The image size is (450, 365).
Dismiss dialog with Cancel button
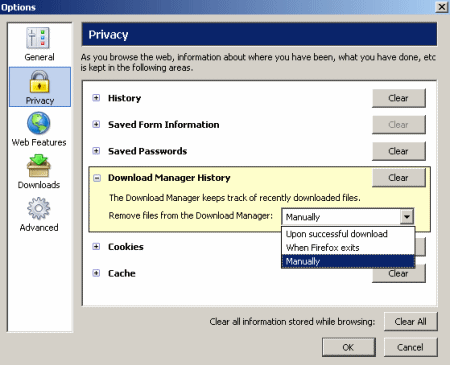tap(411, 347)
